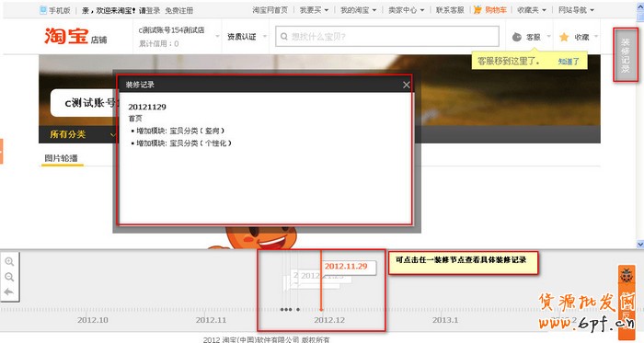The image size is (644, 343).
Task: Click the search magnifier in search box
Action: 283,37
